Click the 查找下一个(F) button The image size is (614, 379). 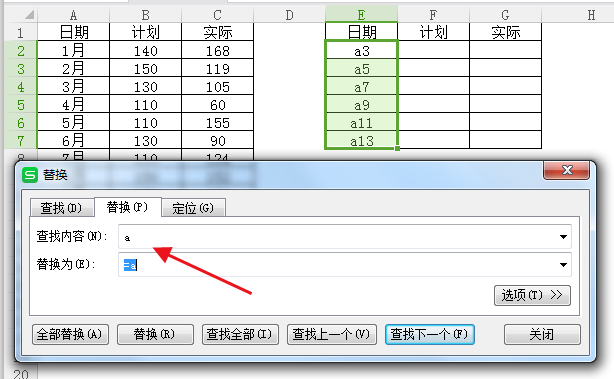coord(430,334)
